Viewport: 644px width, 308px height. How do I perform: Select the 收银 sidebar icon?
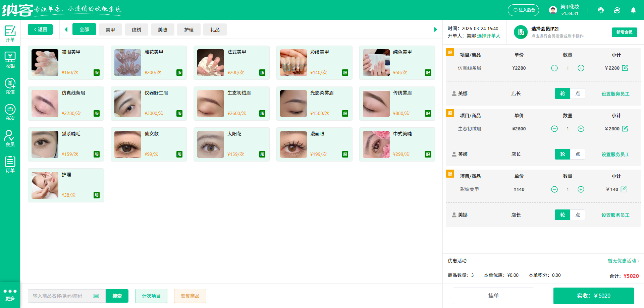pyautogui.click(x=10, y=60)
